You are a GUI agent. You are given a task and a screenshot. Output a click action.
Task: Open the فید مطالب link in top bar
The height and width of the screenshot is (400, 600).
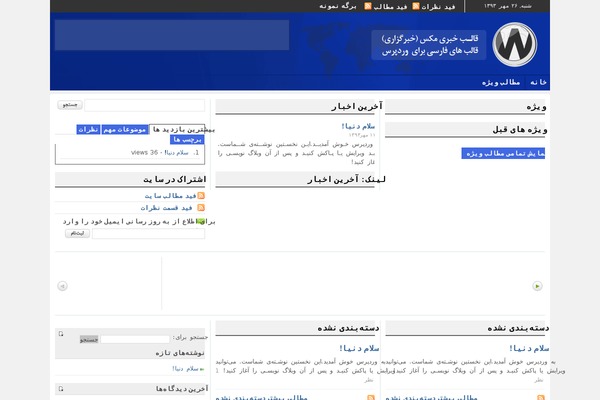390,7
